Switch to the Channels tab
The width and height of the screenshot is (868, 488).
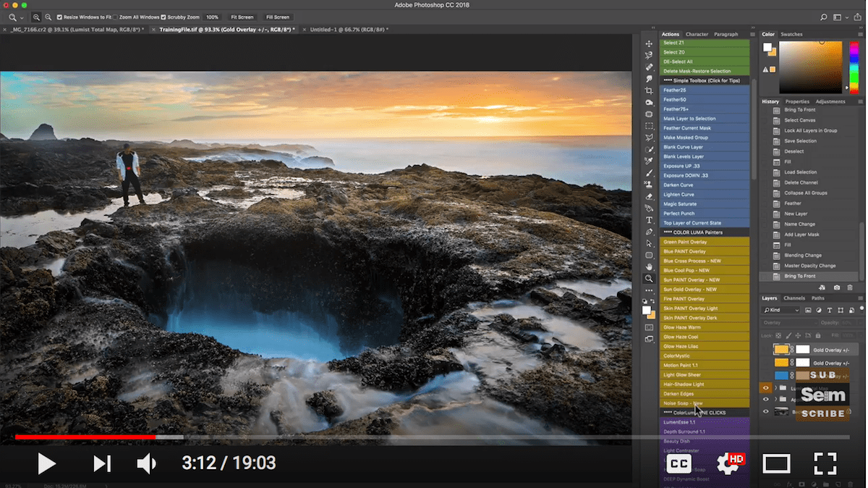793,298
